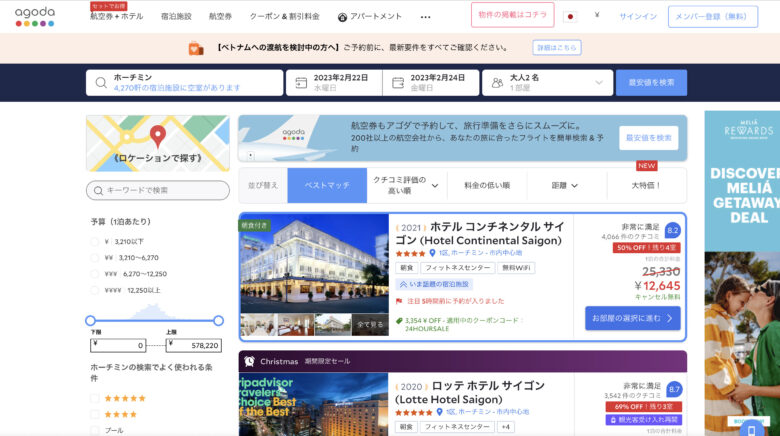Image resolution: width=780 pixels, height=436 pixels.
Task: Click the 下限 minimum price field
Action: pos(118,345)
